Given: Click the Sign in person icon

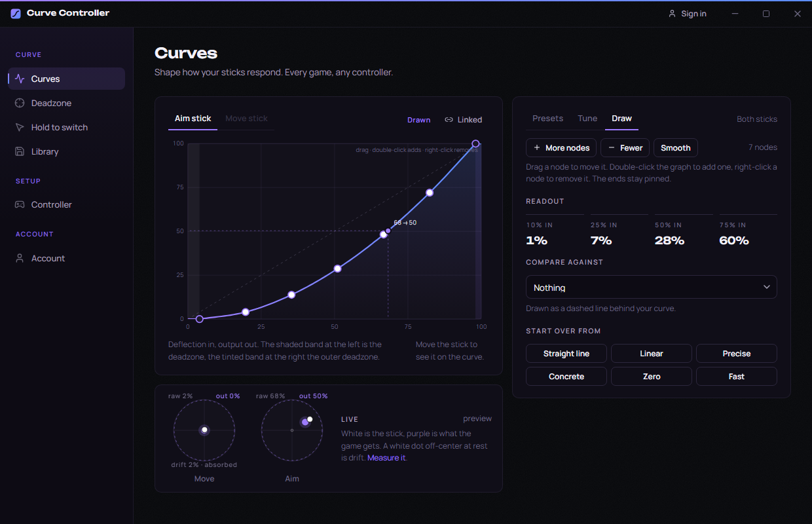Looking at the screenshot, I should (x=672, y=14).
